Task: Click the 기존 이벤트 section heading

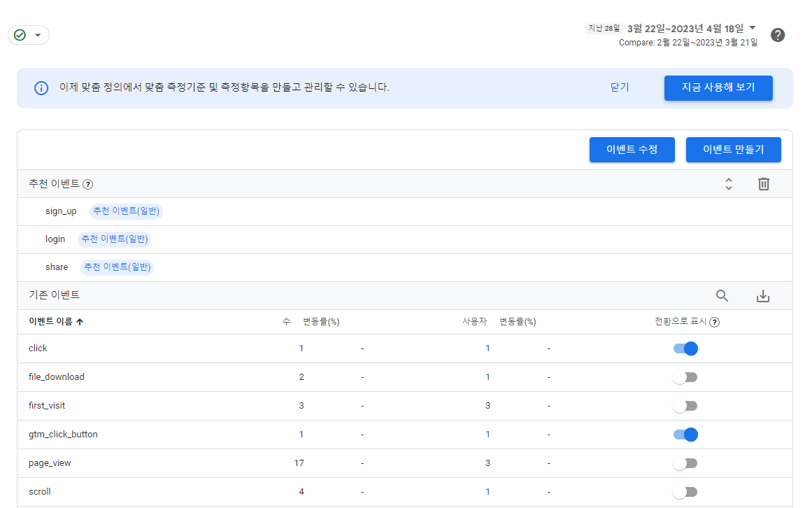Action: [55, 295]
